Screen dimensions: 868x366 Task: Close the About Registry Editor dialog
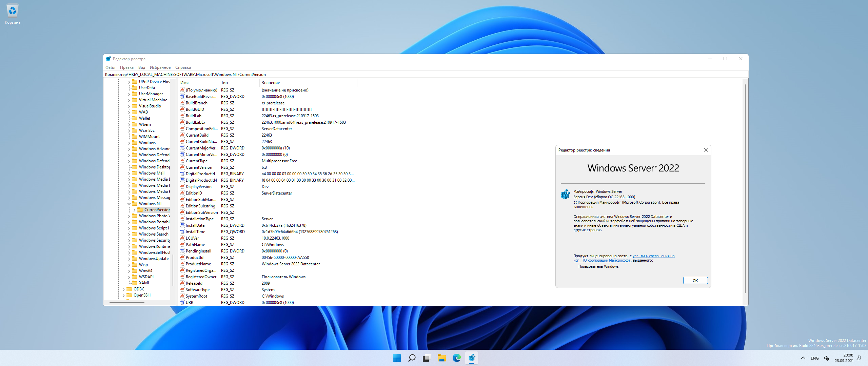tap(706, 150)
